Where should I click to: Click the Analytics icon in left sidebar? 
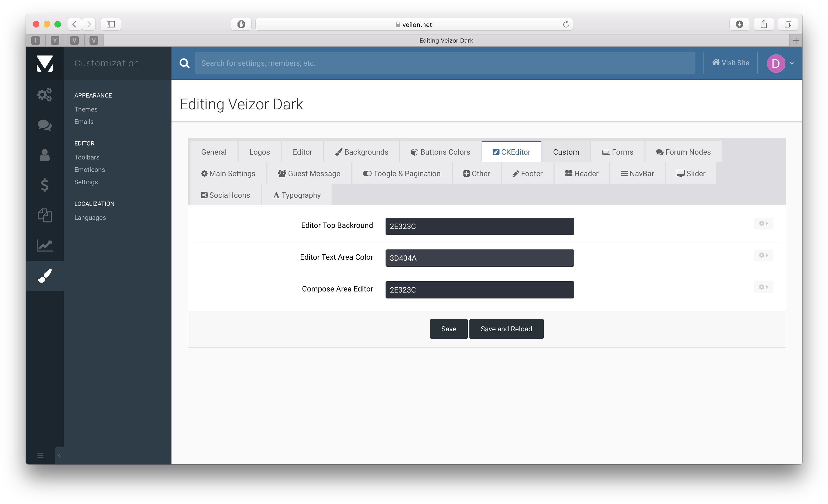[x=45, y=245]
